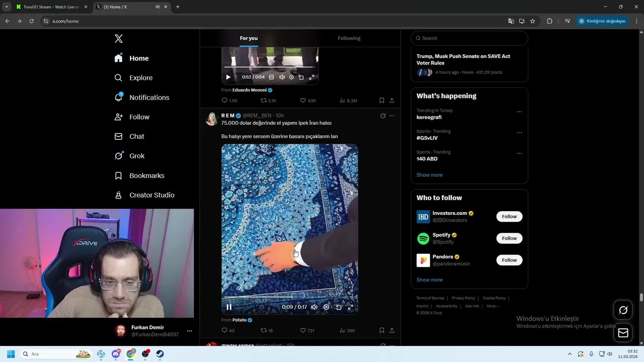Enter fullscreen on the top video
This screenshot has height=362, width=644.
pos(311,77)
